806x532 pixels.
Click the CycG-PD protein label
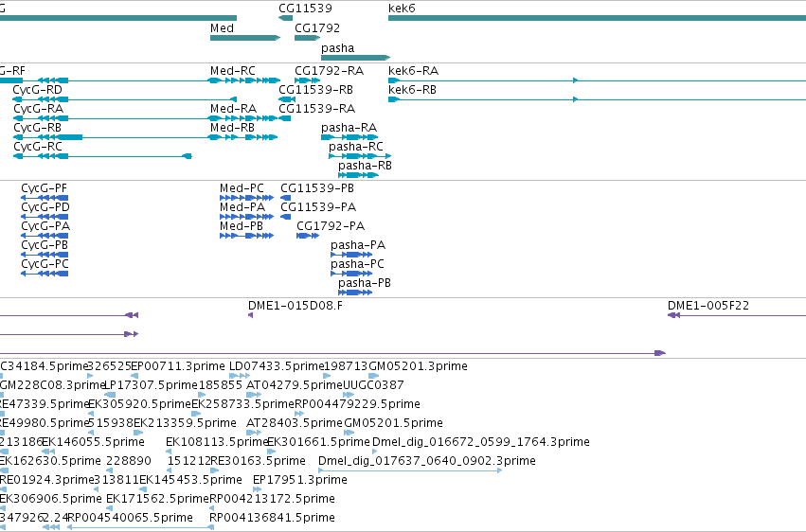point(45,207)
